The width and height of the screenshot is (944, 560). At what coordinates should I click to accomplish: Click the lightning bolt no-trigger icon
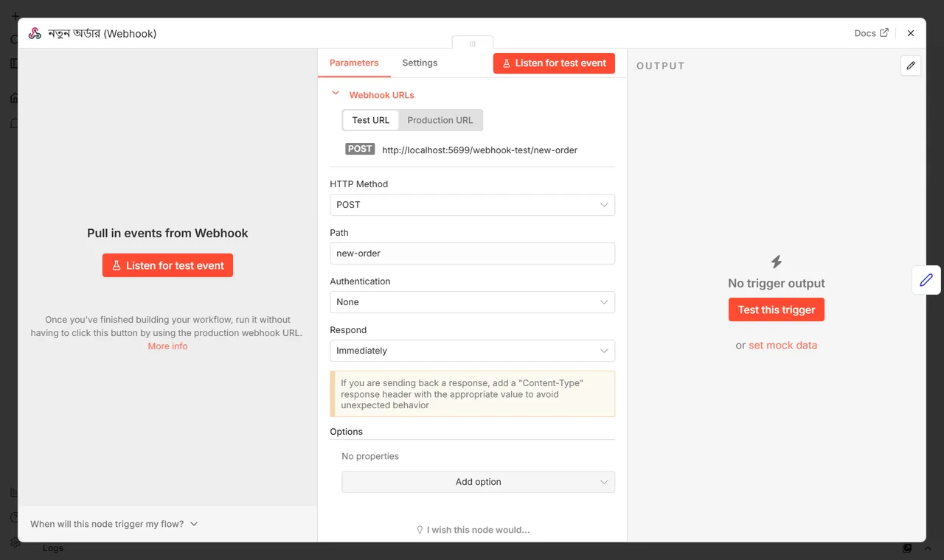[x=777, y=262]
